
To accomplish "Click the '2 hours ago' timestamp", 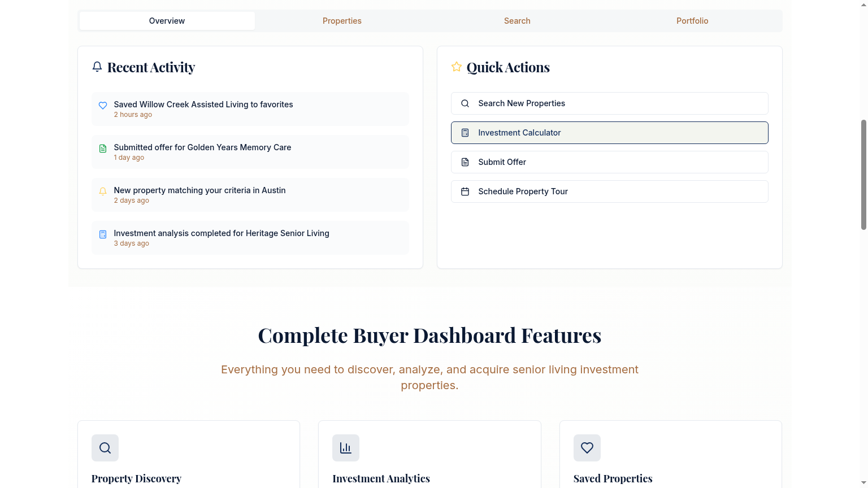I will [x=133, y=115].
